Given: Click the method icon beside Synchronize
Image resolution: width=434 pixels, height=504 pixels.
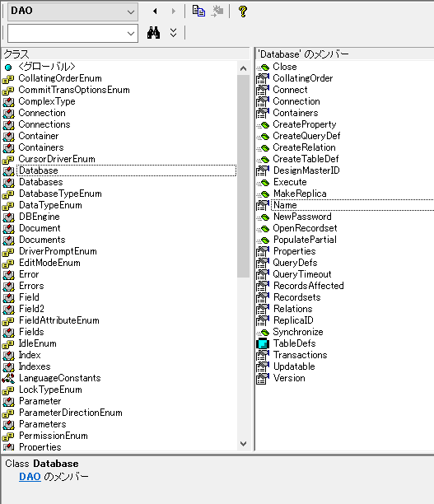Looking at the screenshot, I should coord(263,332).
